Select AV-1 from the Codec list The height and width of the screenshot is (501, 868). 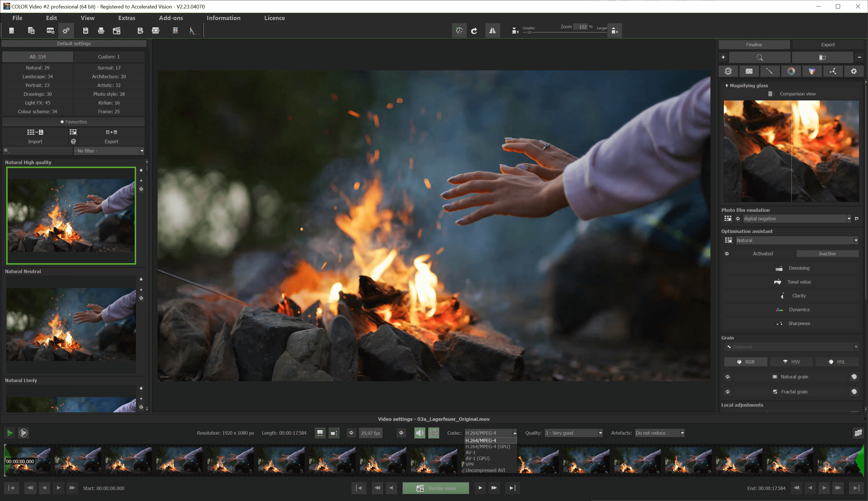click(470, 452)
